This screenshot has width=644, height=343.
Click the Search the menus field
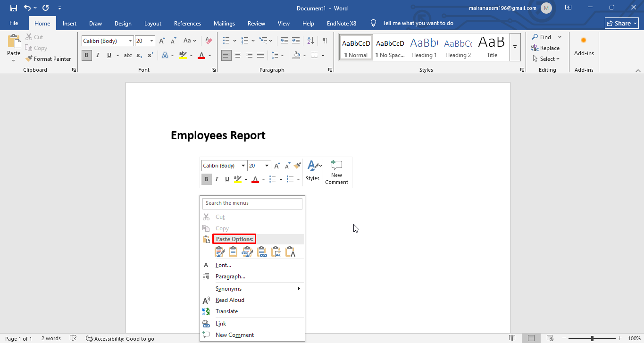[252, 203]
